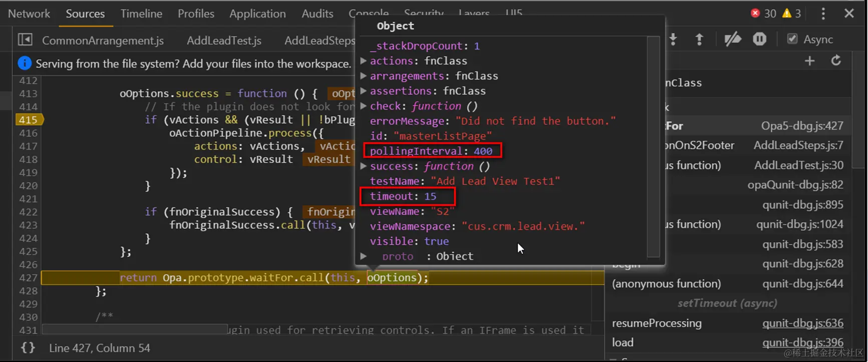Click the viewNamespace property value
This screenshot has height=362, width=868.
(523, 226)
